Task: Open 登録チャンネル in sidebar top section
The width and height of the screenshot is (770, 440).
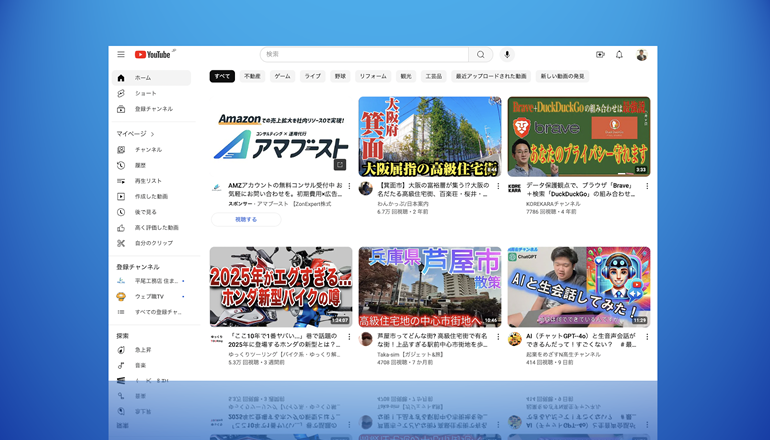Action: click(151, 109)
